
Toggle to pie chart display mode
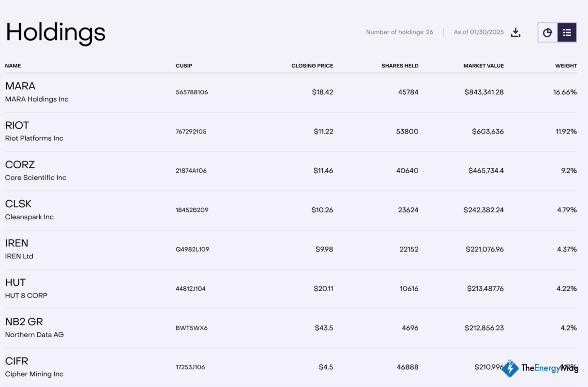click(547, 32)
